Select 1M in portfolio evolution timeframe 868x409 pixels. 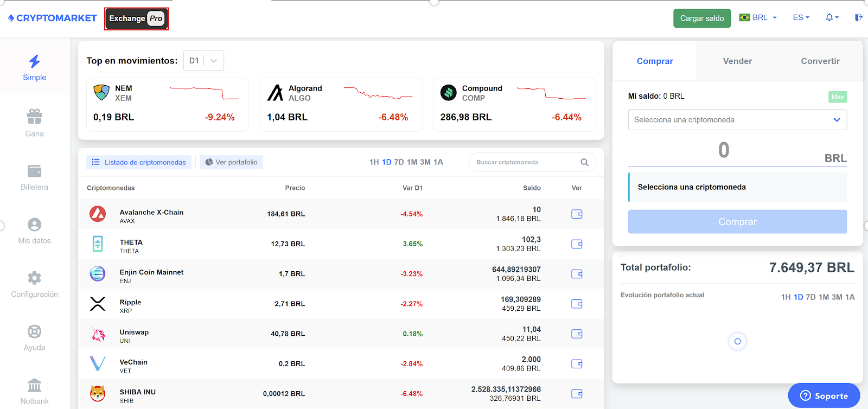[x=824, y=297]
